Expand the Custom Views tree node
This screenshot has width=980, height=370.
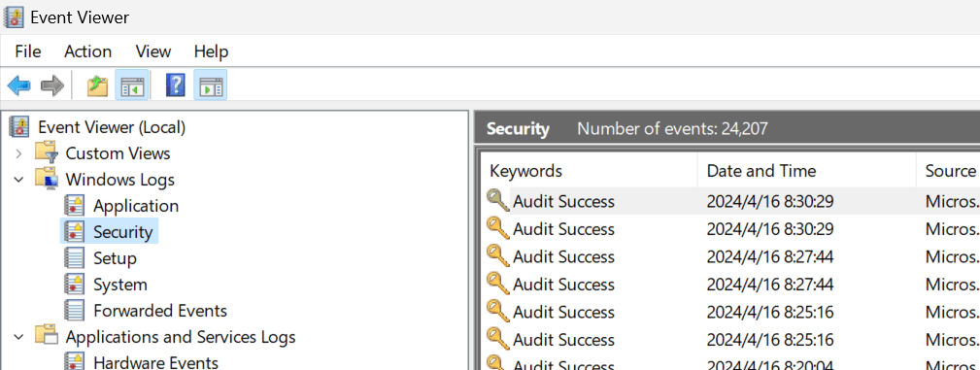click(18, 153)
